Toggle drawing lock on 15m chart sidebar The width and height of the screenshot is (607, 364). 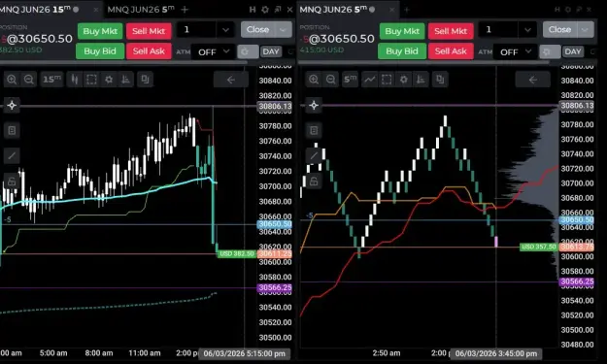[12, 182]
